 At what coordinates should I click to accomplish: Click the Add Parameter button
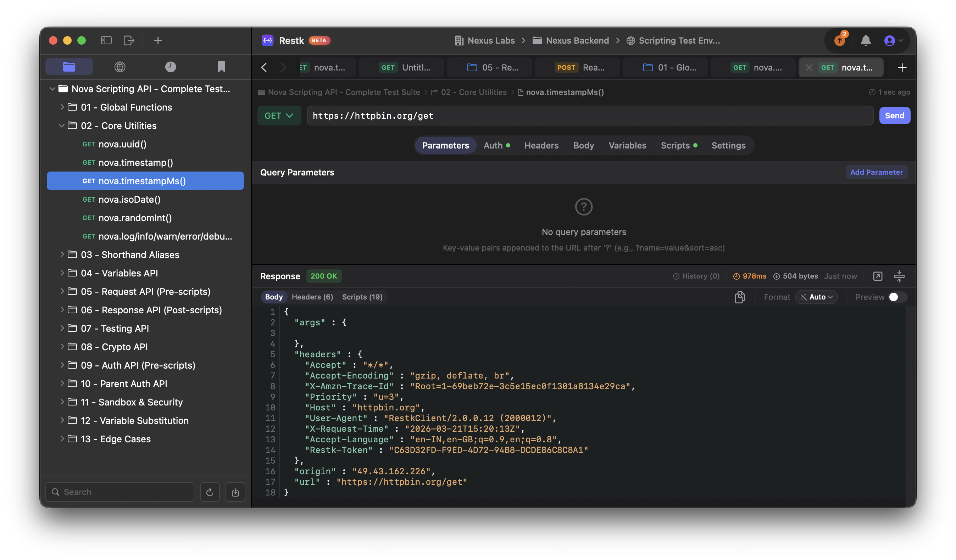(x=876, y=172)
